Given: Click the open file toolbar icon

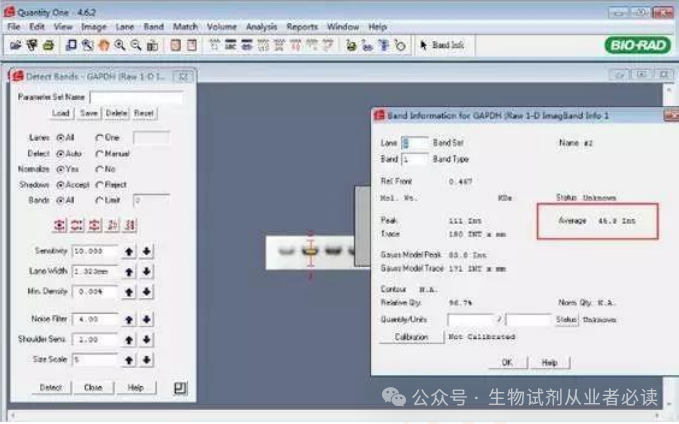Looking at the screenshot, I should click(16, 45).
